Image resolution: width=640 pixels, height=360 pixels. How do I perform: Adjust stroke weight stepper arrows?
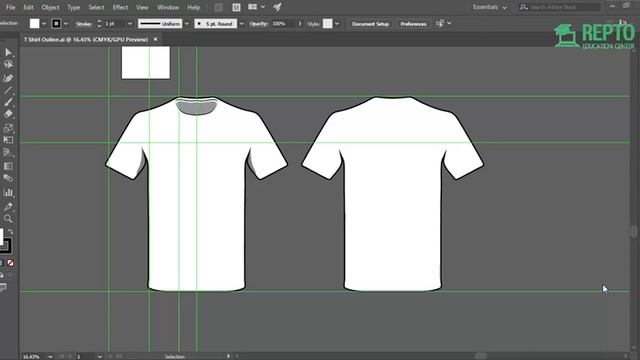point(99,24)
